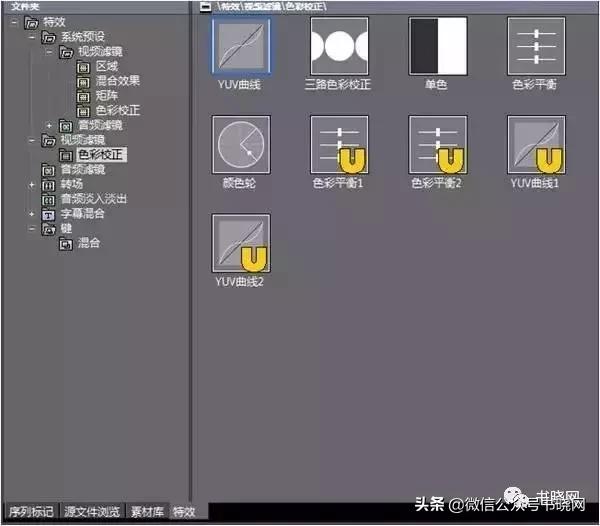The image size is (600, 526).
Task: Select 视频滤镜 label under 系统预设
Action: [x=101, y=52]
